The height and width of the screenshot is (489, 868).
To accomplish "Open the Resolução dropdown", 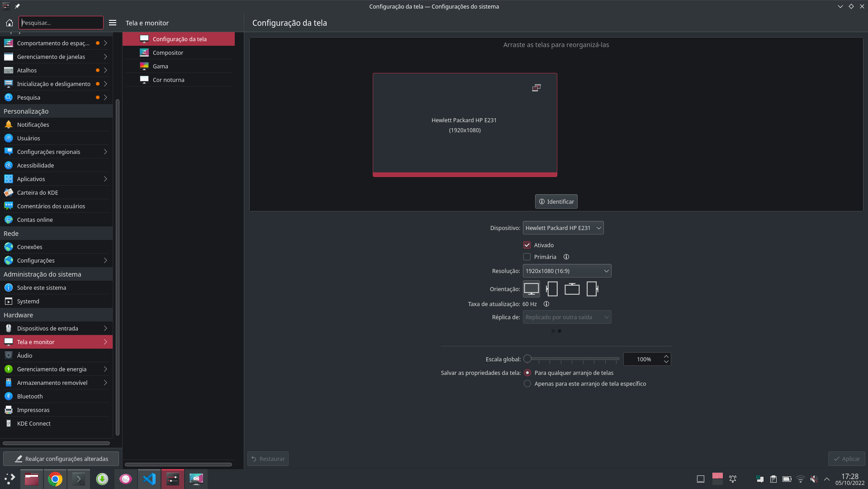I will click(567, 271).
